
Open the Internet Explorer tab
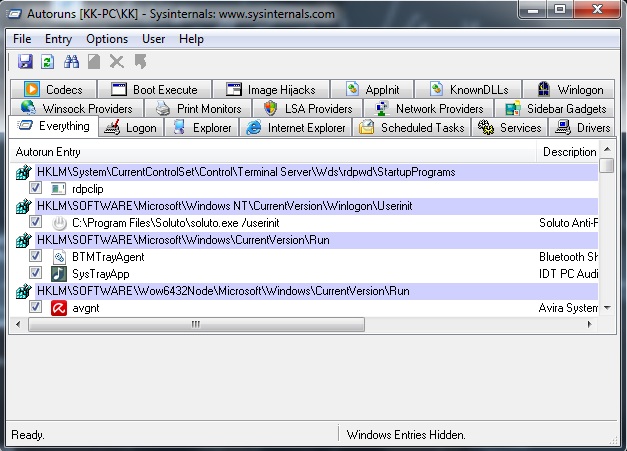296,128
